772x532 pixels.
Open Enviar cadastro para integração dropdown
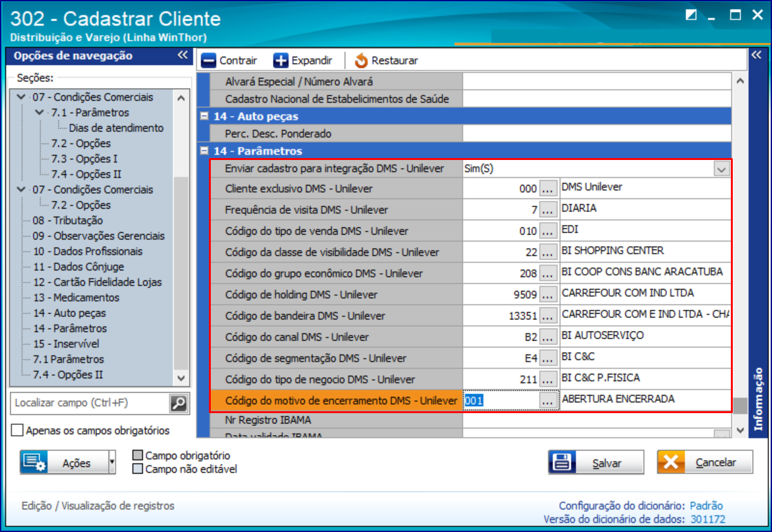click(x=723, y=169)
